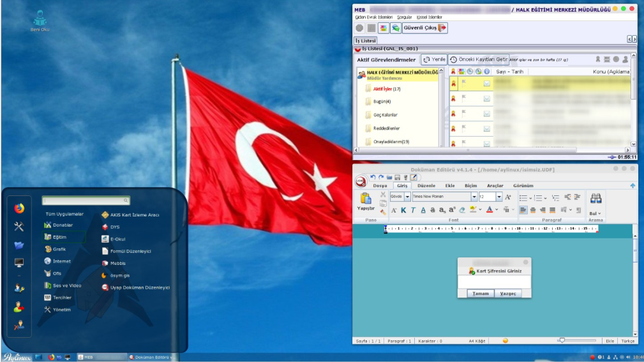Toggle center text alignment
Screen dimensions: 644x362
pos(533,210)
